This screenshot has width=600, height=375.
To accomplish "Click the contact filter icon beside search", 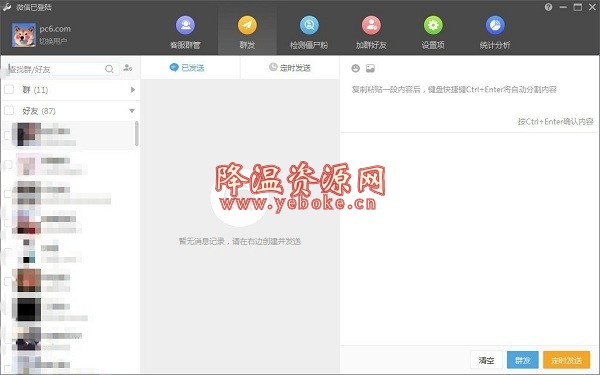I will pos(128,68).
